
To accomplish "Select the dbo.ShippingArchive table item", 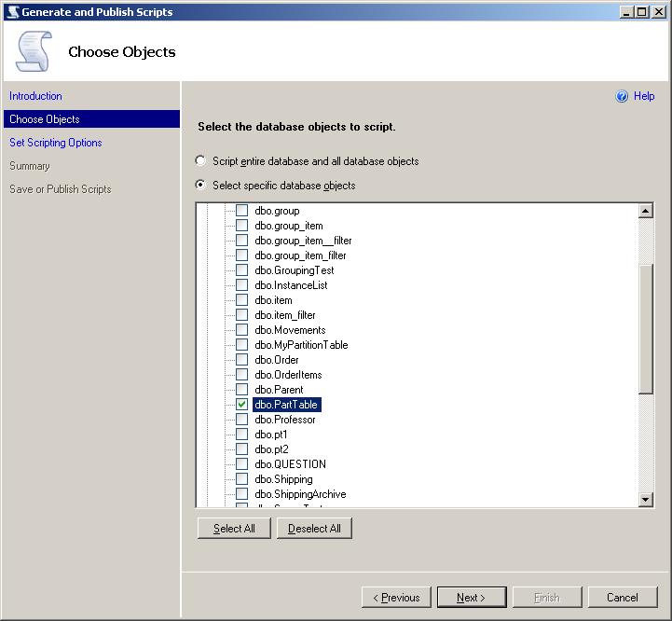I will (299, 494).
